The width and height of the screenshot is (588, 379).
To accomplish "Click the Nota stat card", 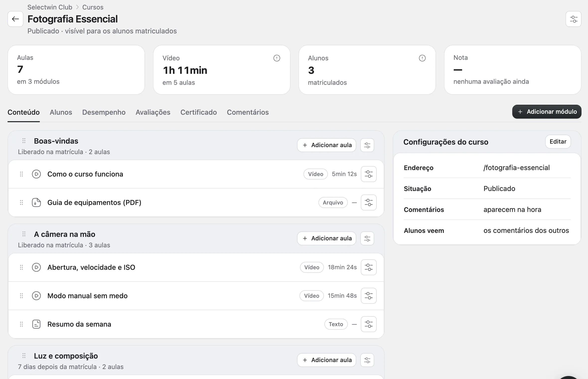I will [x=513, y=70].
